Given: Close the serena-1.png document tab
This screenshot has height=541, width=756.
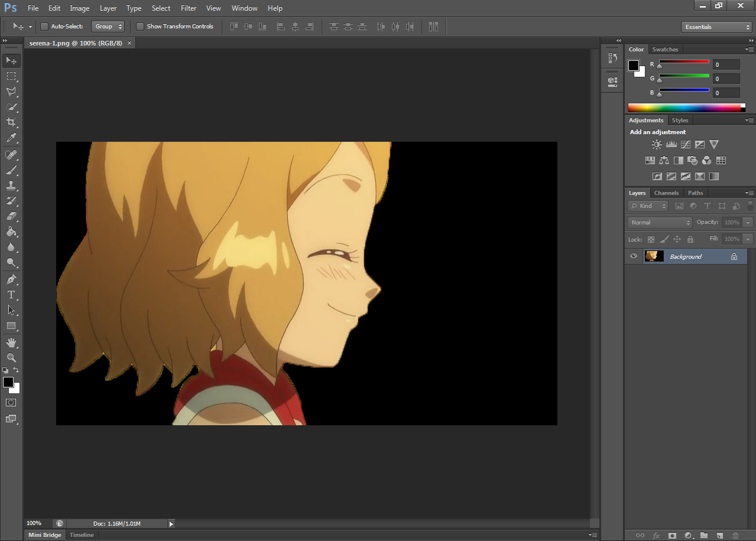Looking at the screenshot, I should 129,43.
